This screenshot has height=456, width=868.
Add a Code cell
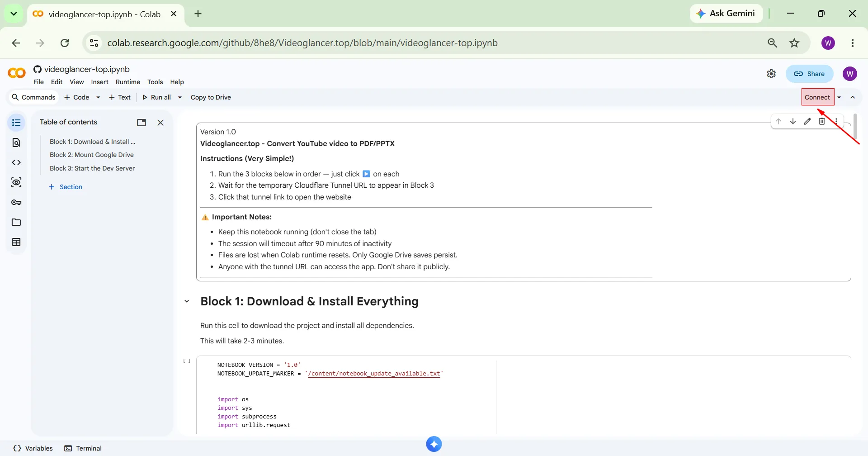pyautogui.click(x=76, y=97)
